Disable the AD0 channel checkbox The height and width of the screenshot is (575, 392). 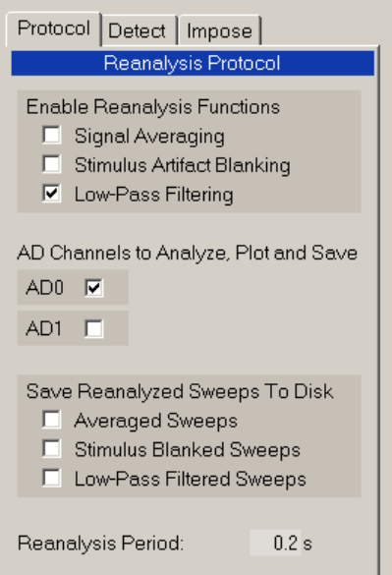94,287
